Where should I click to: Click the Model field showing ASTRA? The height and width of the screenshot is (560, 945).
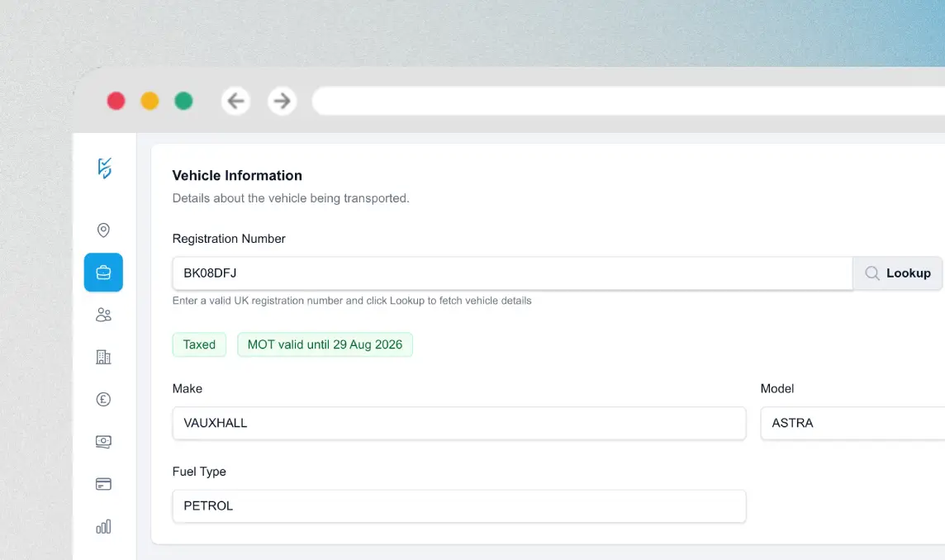[x=852, y=423]
